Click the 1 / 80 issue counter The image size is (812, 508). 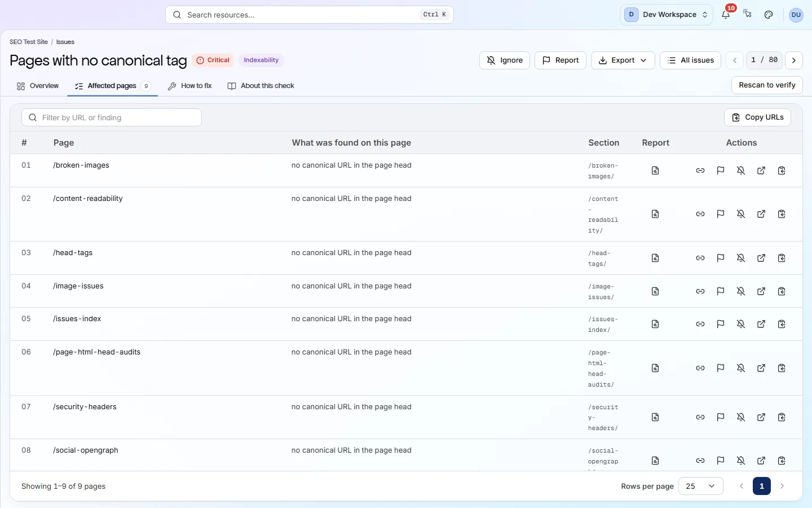[764, 60]
